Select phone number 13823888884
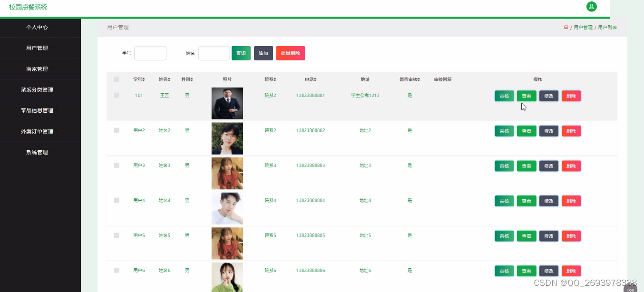 pyautogui.click(x=311, y=200)
